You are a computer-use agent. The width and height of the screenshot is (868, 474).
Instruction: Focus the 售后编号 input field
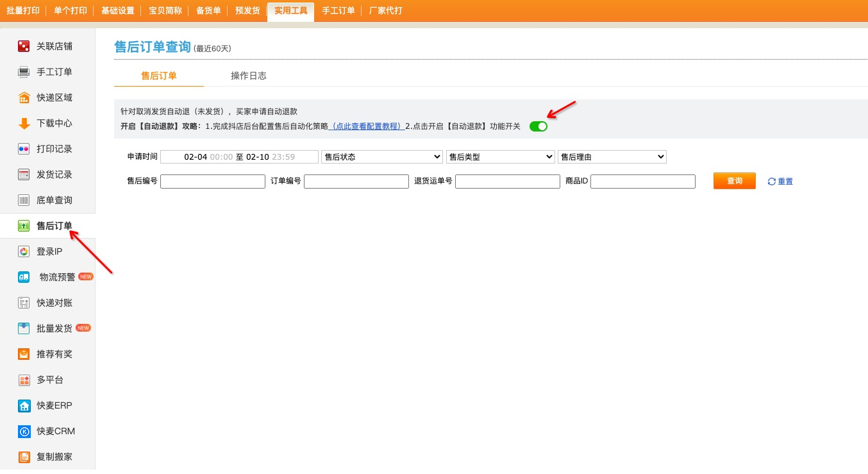click(x=212, y=182)
